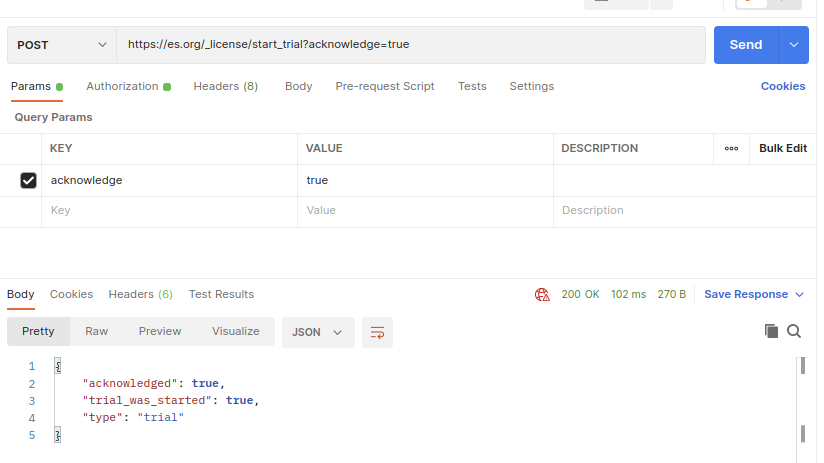Screen dimensions: 824x463
Task: Click the empty Key field in new row
Action: tap(170, 211)
